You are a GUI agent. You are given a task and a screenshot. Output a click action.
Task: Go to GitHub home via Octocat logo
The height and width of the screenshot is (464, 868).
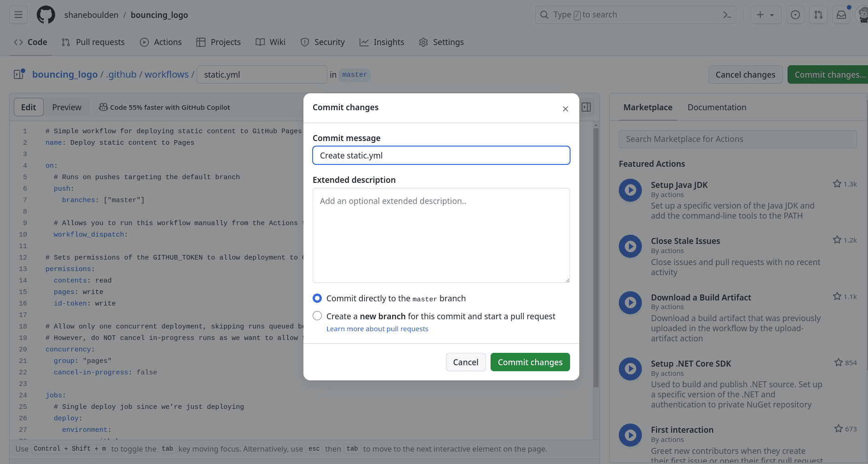[x=46, y=15]
